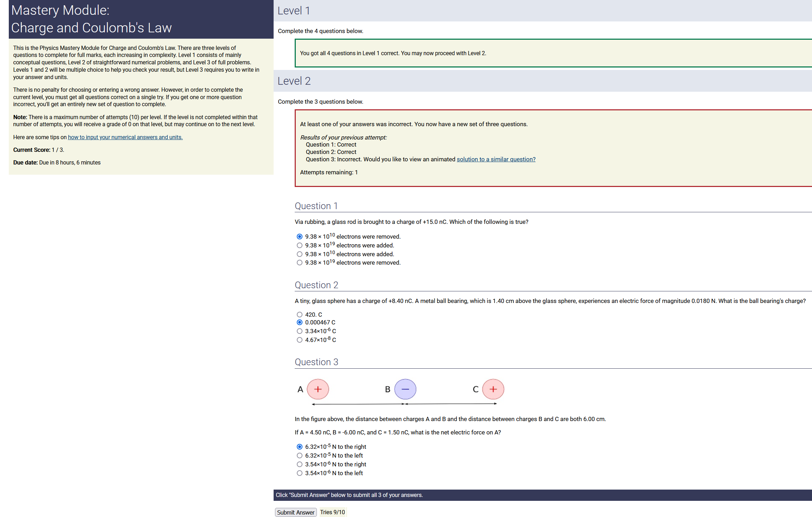The height and width of the screenshot is (517, 812).
Task: Choose '9.38 × 10^10 electrons were added' answer
Action: tap(299, 254)
